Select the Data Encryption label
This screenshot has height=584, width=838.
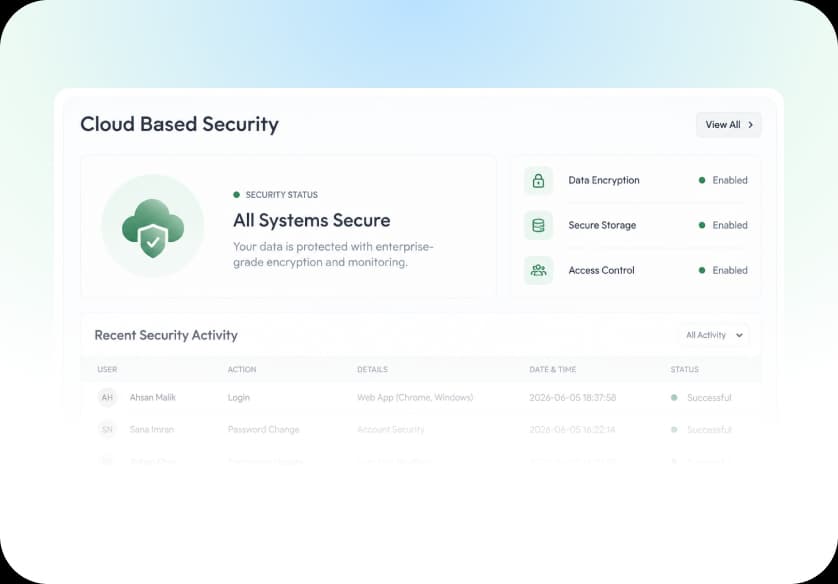click(x=604, y=180)
